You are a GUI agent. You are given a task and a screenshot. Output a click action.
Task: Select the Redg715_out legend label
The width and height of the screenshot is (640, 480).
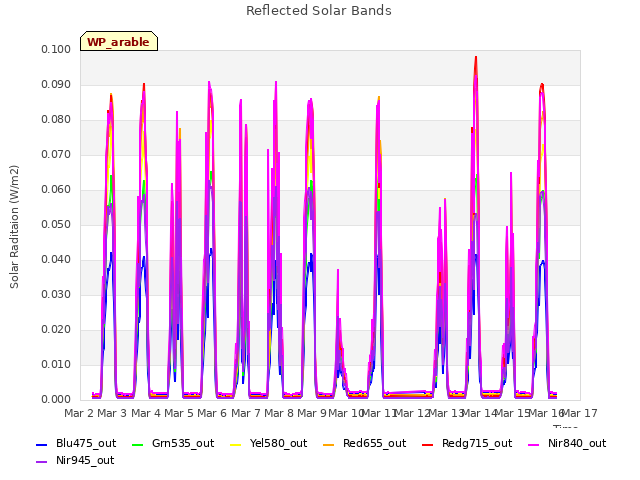coord(477,444)
